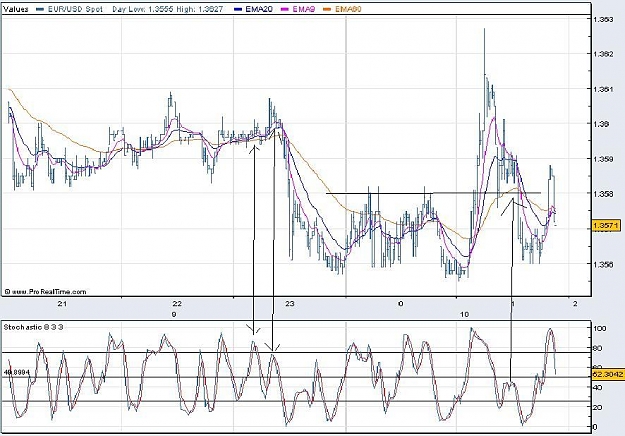The image size is (625, 436).
Task: Click the magenta EMA9 legend color dash
Action: (285, 9)
